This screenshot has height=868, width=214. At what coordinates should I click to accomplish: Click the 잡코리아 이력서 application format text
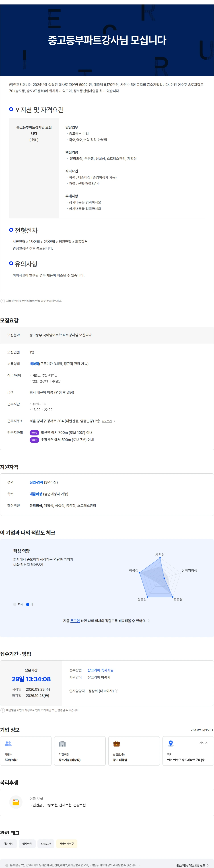tap(99, 677)
